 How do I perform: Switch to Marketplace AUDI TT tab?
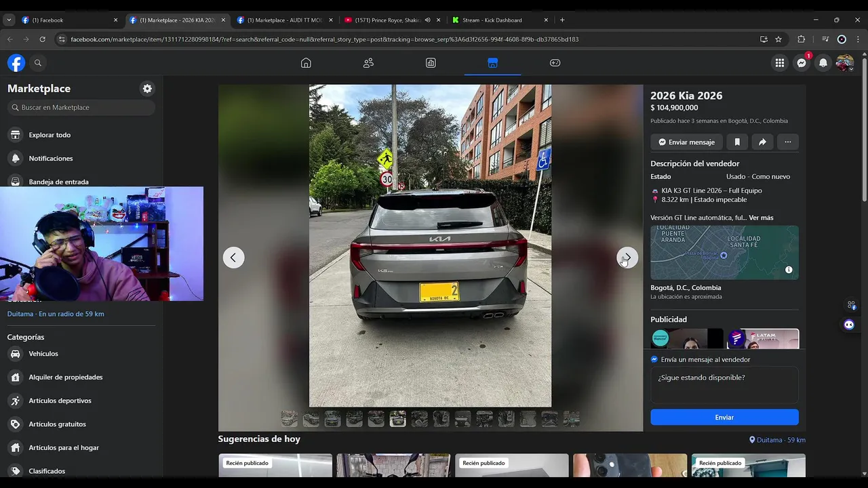285,20
